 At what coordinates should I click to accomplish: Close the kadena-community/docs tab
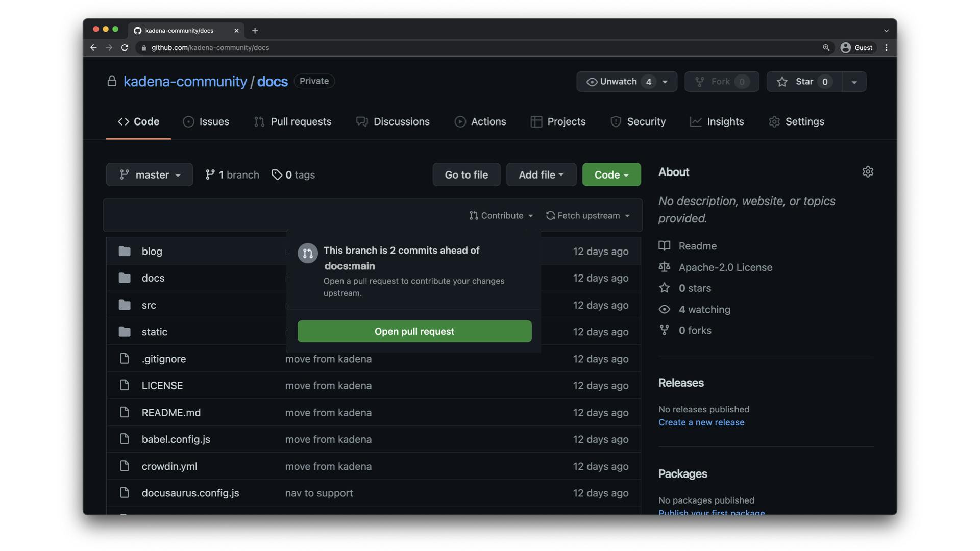236,31
